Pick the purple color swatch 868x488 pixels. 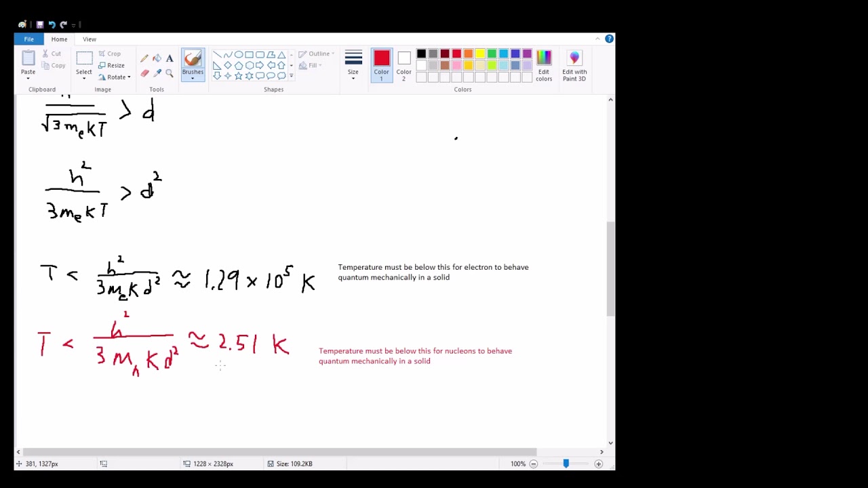(x=527, y=54)
